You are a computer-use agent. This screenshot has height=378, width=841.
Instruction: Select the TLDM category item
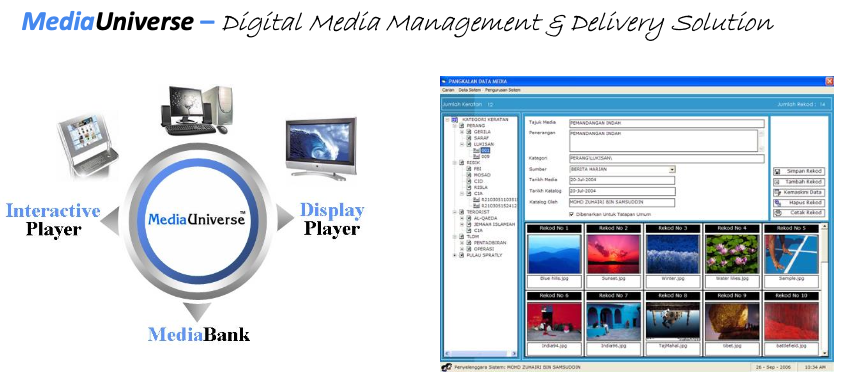473,236
